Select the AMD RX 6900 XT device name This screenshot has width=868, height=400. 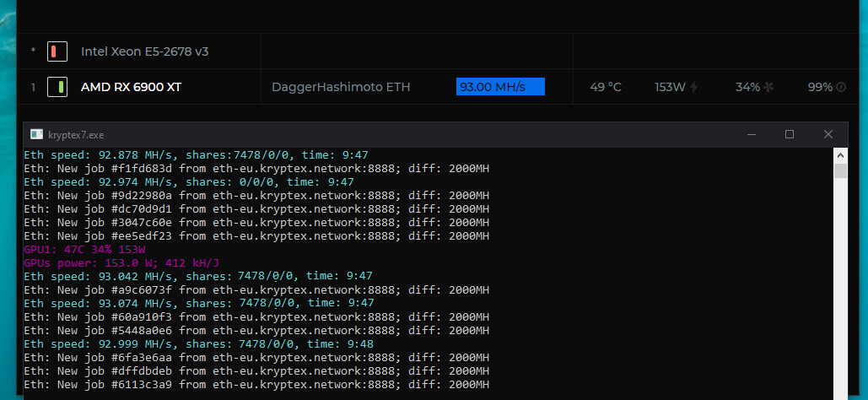[131, 87]
